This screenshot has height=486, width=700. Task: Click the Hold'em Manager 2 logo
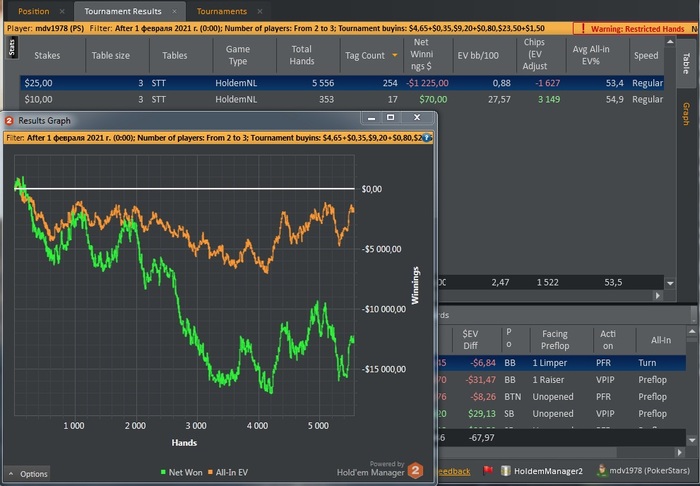click(415, 470)
